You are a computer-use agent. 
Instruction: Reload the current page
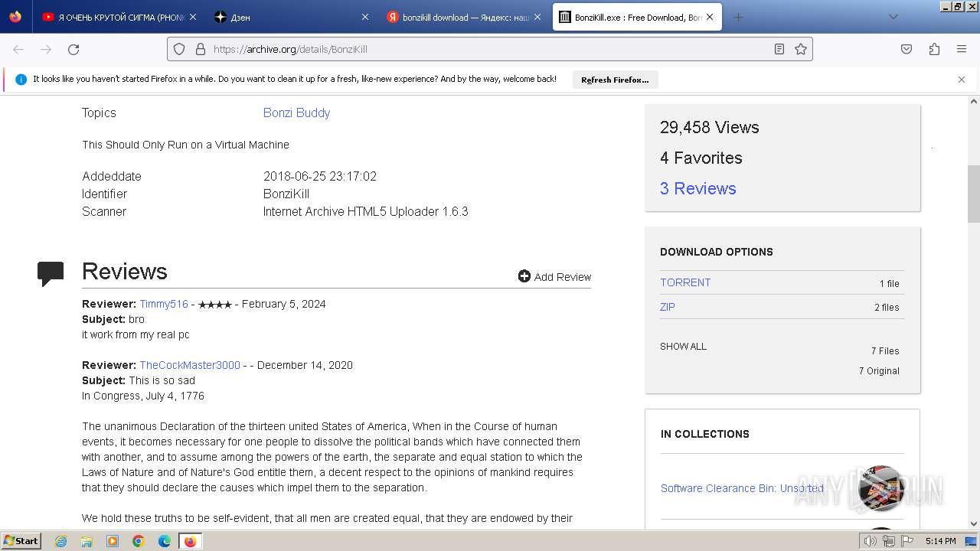coord(73,49)
